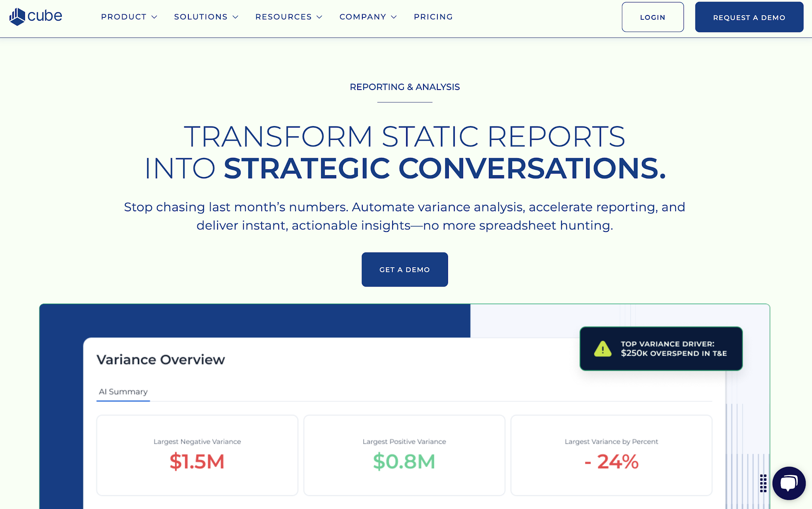This screenshot has width=812, height=509.
Task: Click the Top Variance Driver alert card
Action: pyautogui.click(x=661, y=349)
